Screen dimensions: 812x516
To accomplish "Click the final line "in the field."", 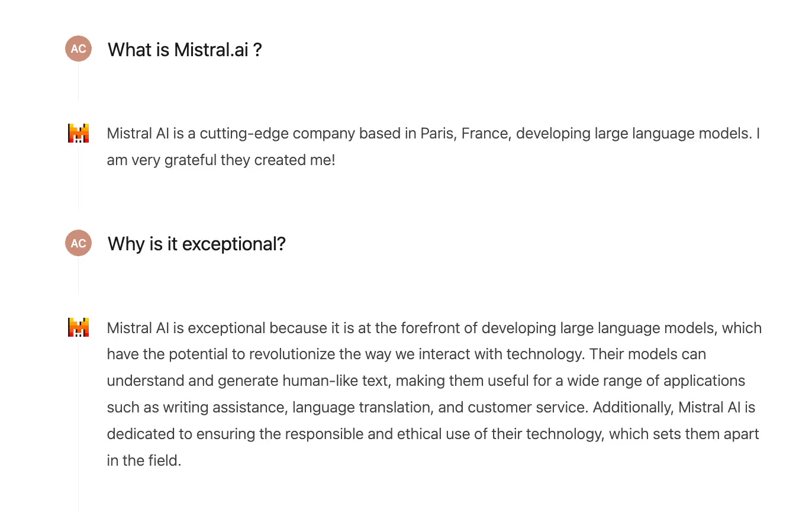I will [x=144, y=460].
